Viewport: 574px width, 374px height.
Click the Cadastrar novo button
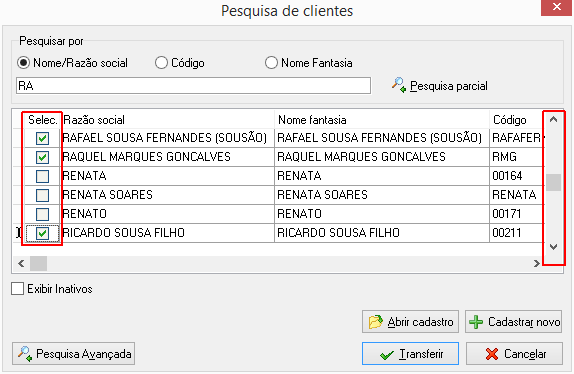click(x=514, y=322)
